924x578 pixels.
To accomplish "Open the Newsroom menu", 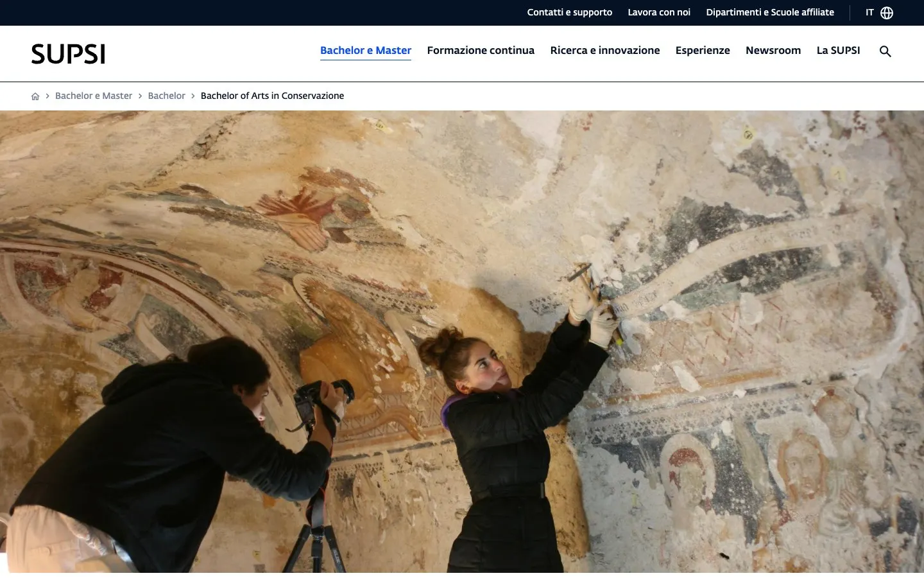I will click(773, 50).
